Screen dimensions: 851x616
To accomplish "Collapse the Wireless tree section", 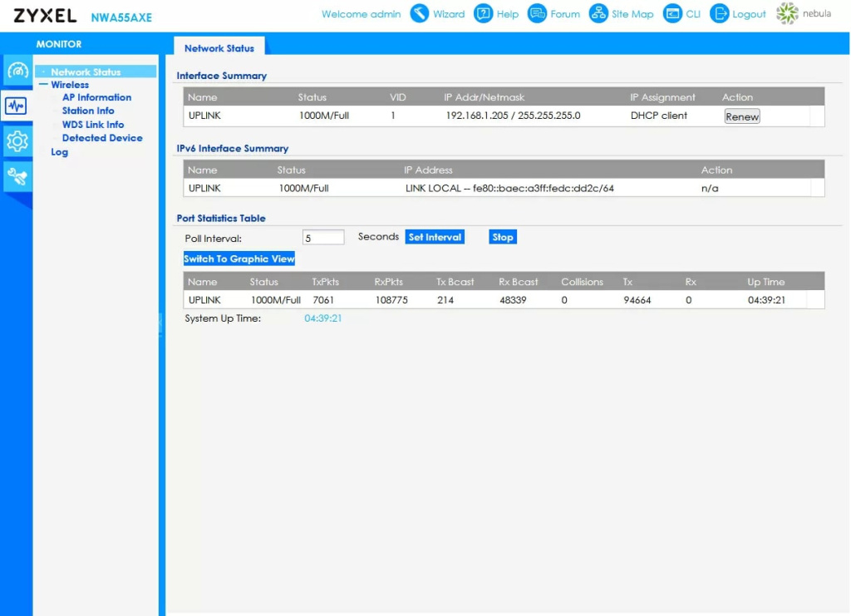I will click(43, 85).
